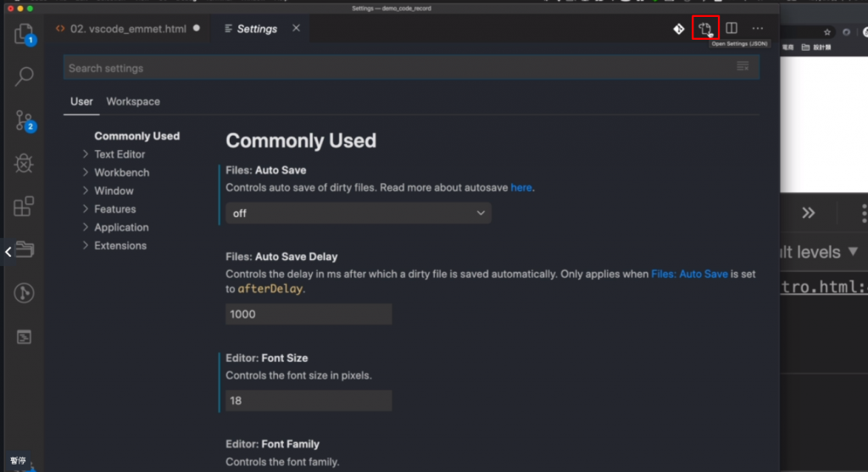
Task: Switch to 02. vscode_emmet.html editor tab
Action: click(127, 29)
